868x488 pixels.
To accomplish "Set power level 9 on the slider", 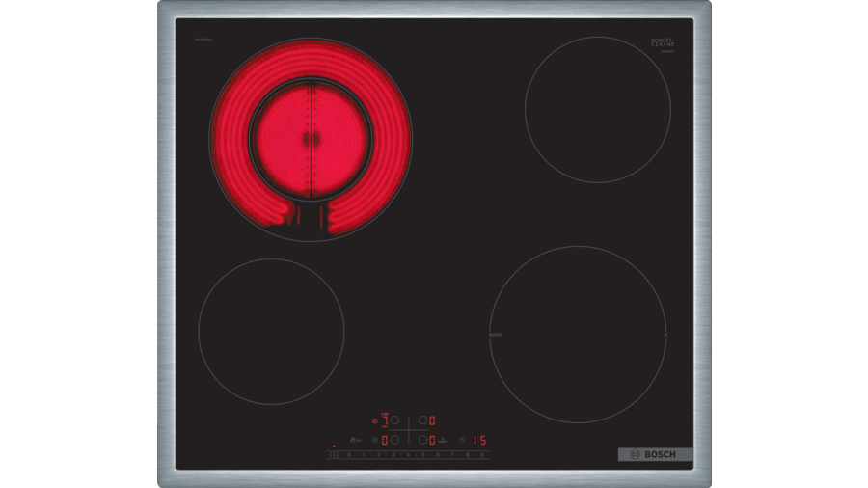I will [482, 455].
